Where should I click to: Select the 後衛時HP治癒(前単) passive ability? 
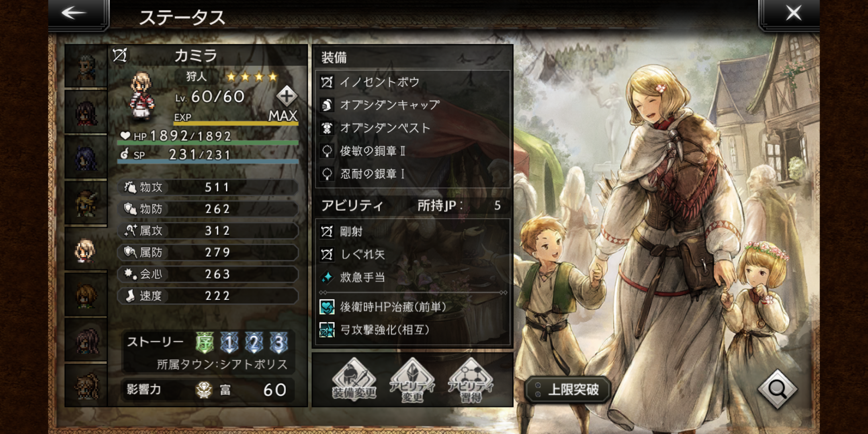pos(413,307)
